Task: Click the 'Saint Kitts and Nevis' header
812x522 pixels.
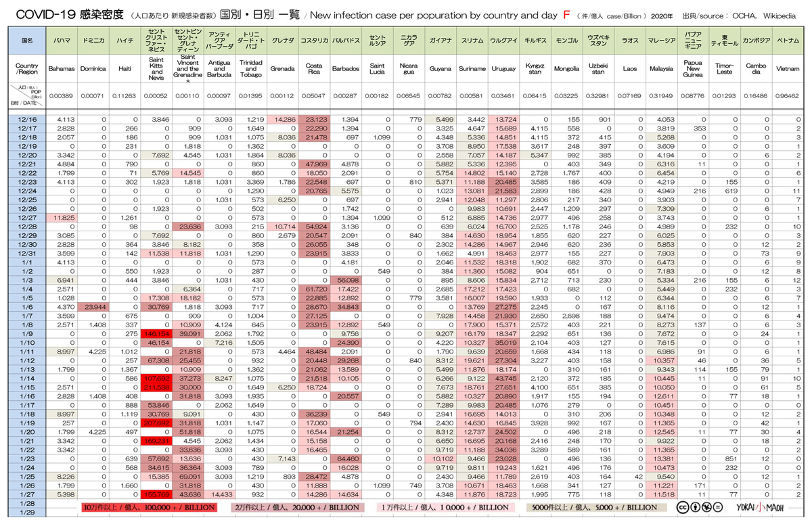Action: click(x=156, y=69)
